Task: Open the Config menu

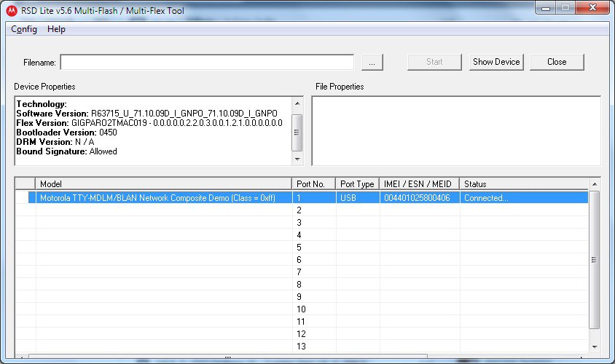Action: (x=24, y=29)
